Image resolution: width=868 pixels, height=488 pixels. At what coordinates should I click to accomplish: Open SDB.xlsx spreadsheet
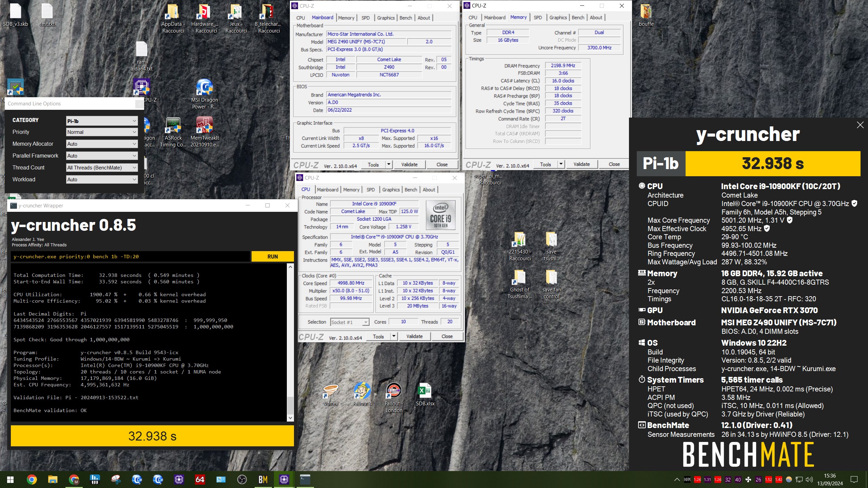(x=425, y=395)
